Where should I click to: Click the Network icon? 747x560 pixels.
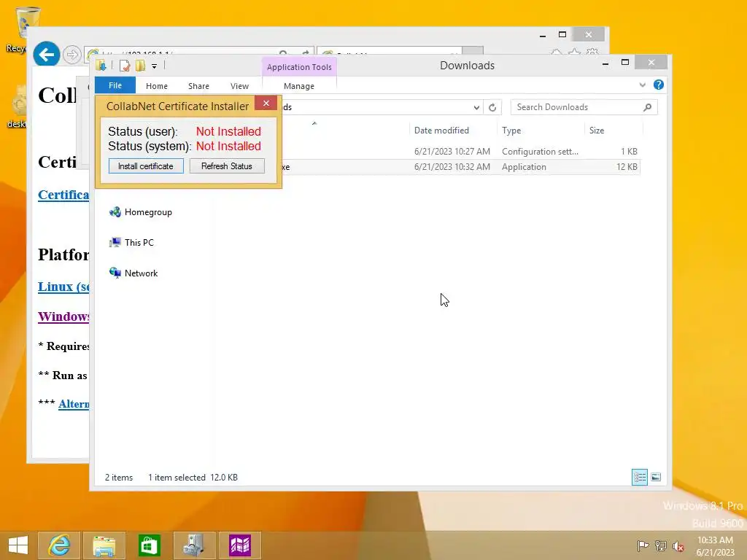[x=115, y=273]
